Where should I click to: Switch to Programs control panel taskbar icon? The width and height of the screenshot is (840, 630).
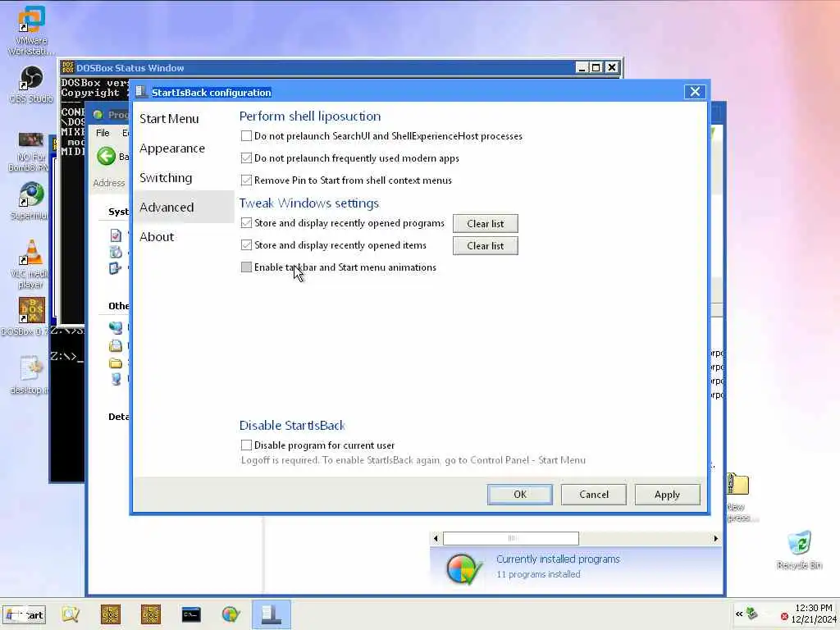pyautogui.click(x=231, y=614)
